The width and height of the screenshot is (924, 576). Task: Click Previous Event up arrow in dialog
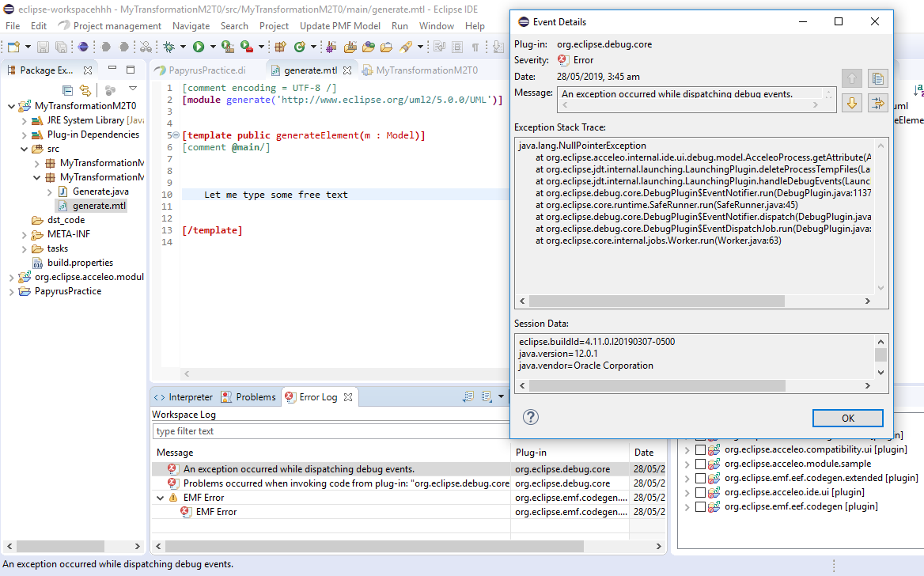pyautogui.click(x=851, y=79)
